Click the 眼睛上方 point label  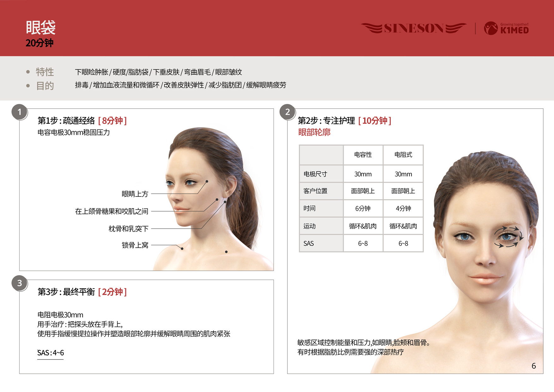pos(135,194)
